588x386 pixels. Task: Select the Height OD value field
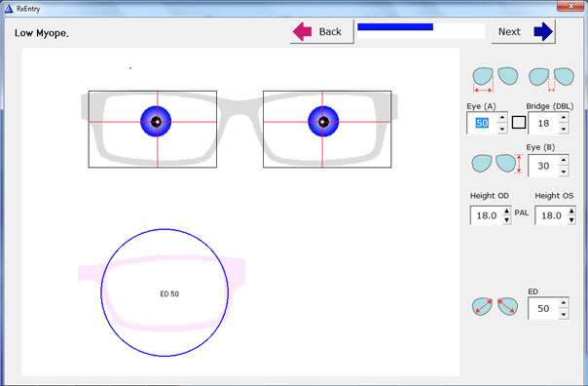(487, 215)
